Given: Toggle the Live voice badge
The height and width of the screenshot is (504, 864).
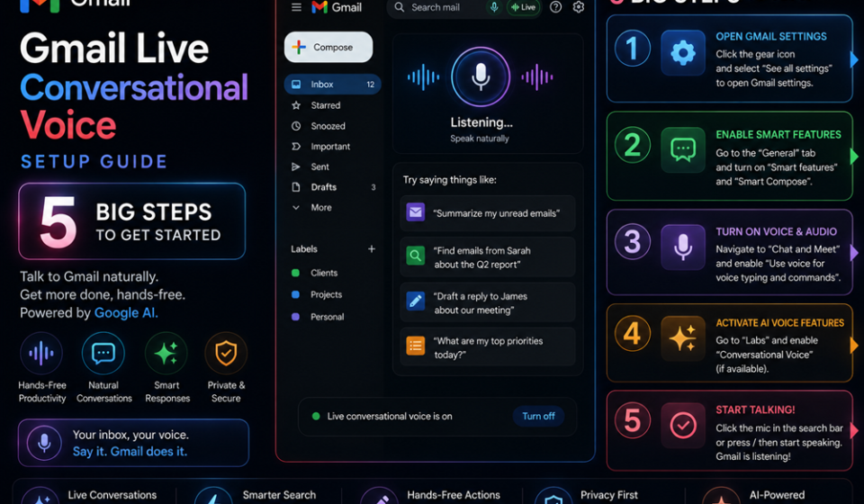Looking at the screenshot, I should (x=524, y=7).
